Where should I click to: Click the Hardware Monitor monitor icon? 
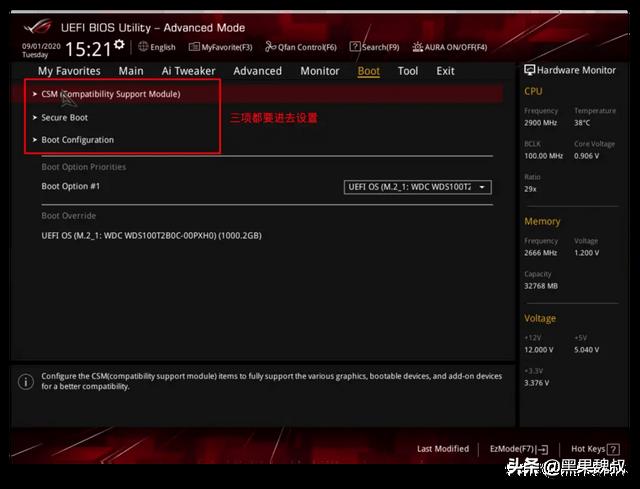[x=529, y=70]
